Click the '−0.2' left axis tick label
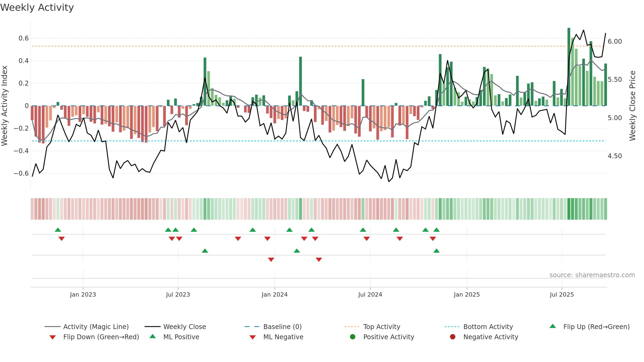644x362 pixels. 21,128
